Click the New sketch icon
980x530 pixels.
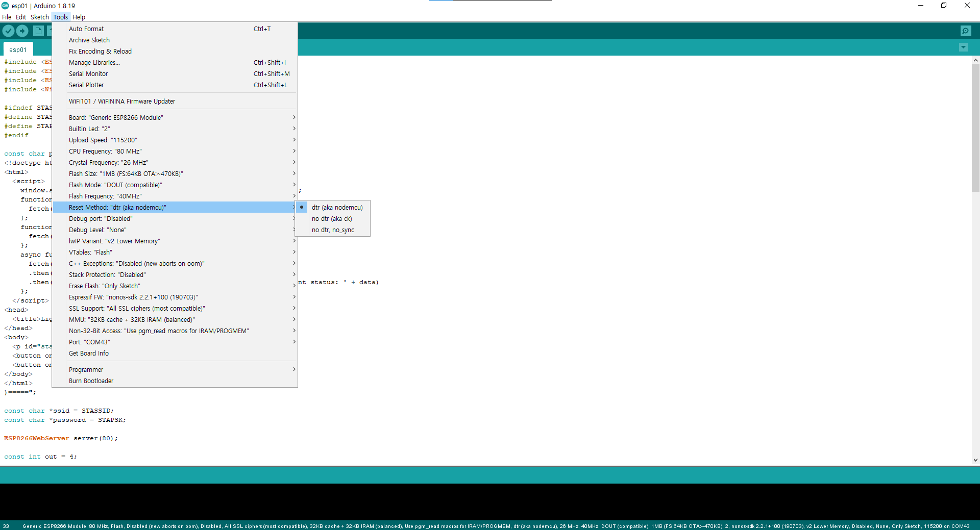pyautogui.click(x=38, y=31)
